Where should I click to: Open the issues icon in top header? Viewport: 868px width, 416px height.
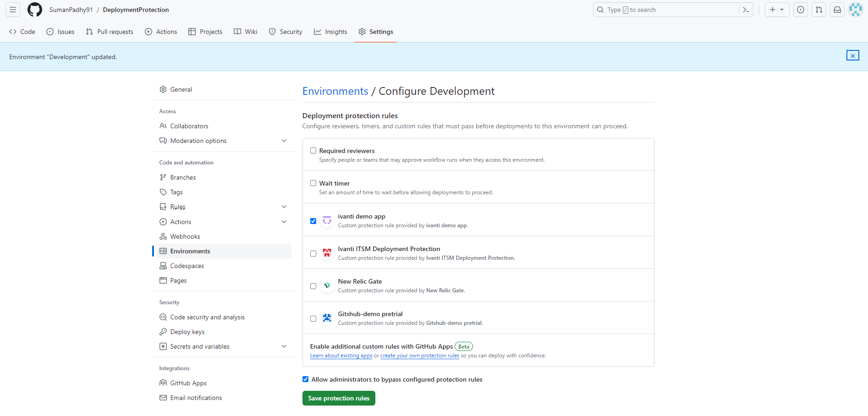[801, 10]
